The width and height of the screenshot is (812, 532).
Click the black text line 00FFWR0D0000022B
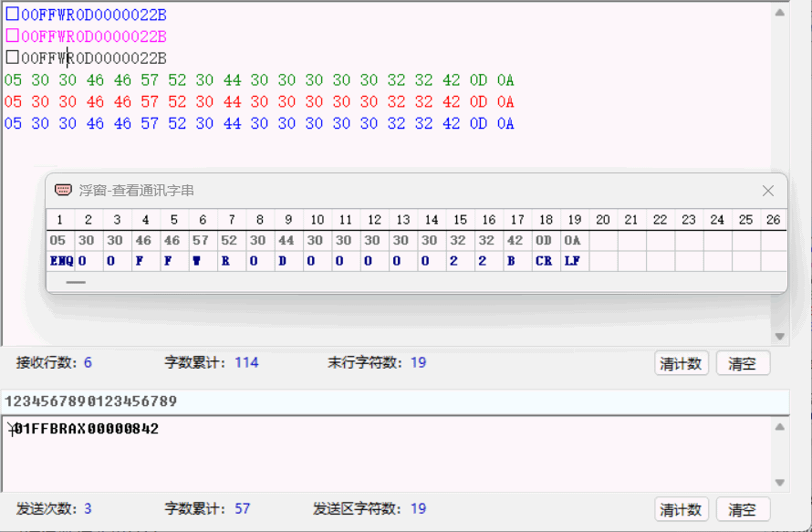[86, 58]
